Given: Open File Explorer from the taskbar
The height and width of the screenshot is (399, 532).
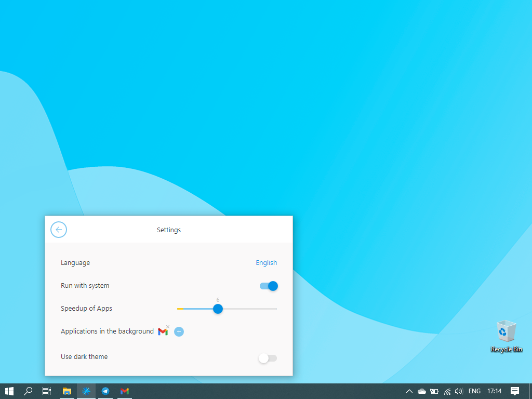Looking at the screenshot, I should (x=67, y=391).
